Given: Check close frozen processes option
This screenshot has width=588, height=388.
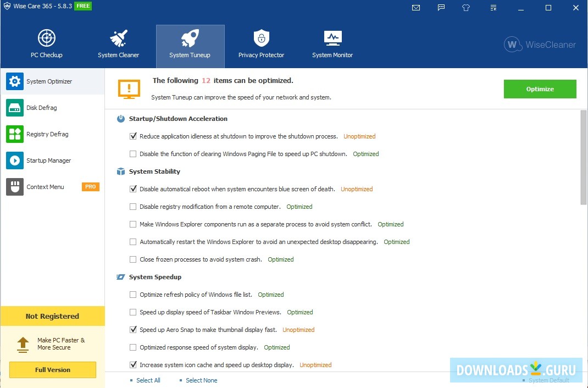Looking at the screenshot, I should tap(133, 259).
